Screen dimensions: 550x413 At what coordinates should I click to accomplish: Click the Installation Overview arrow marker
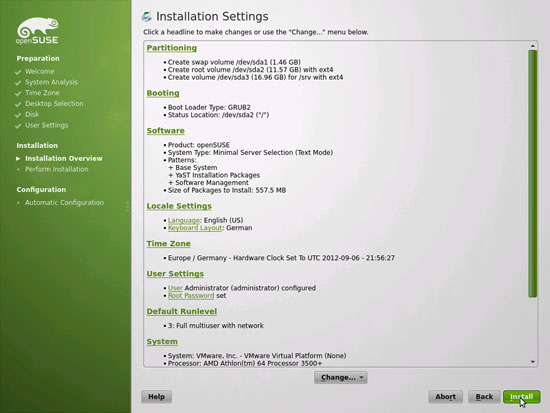(18, 159)
